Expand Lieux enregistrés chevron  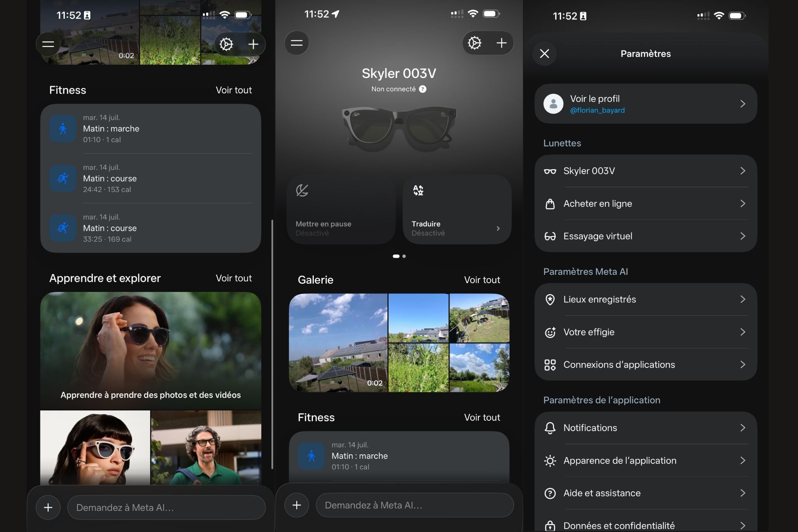pos(743,299)
